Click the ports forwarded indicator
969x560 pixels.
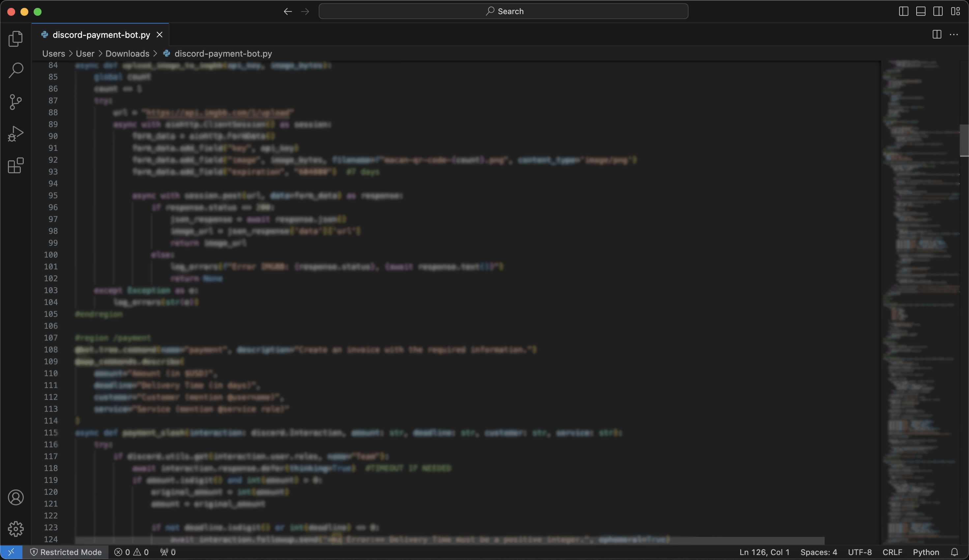click(168, 552)
